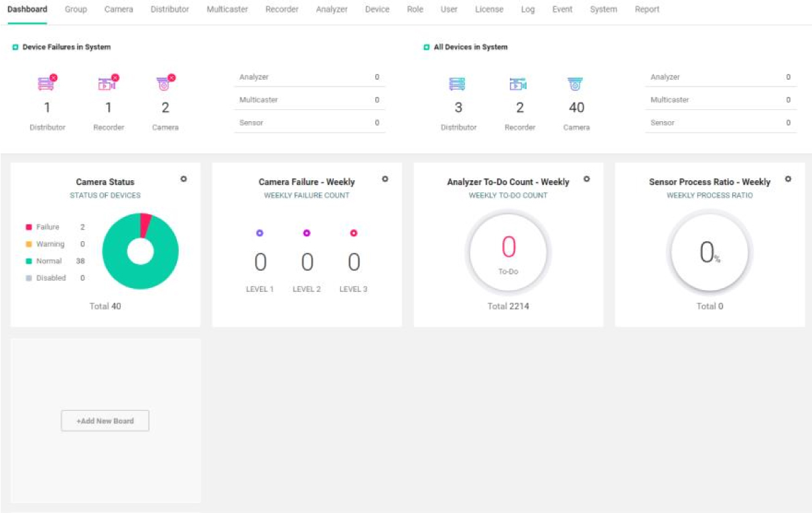Open Sensor Process Ratio settings gear
The height and width of the screenshot is (513, 812).
click(789, 179)
